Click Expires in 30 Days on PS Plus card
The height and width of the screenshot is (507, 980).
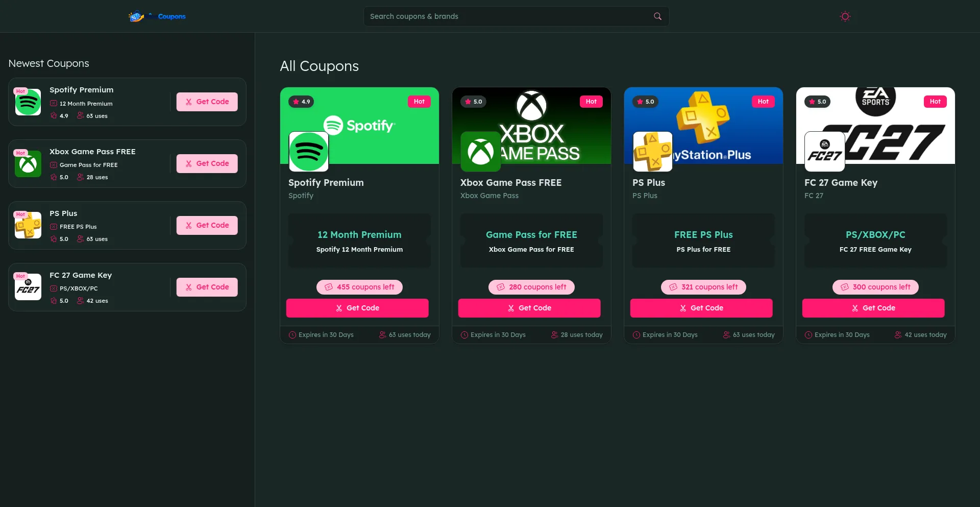(x=670, y=335)
